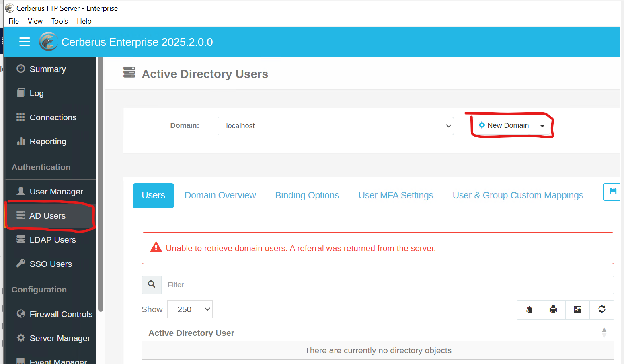Open the hamburger navigation menu
Viewport: 624px width, 364px height.
click(25, 42)
